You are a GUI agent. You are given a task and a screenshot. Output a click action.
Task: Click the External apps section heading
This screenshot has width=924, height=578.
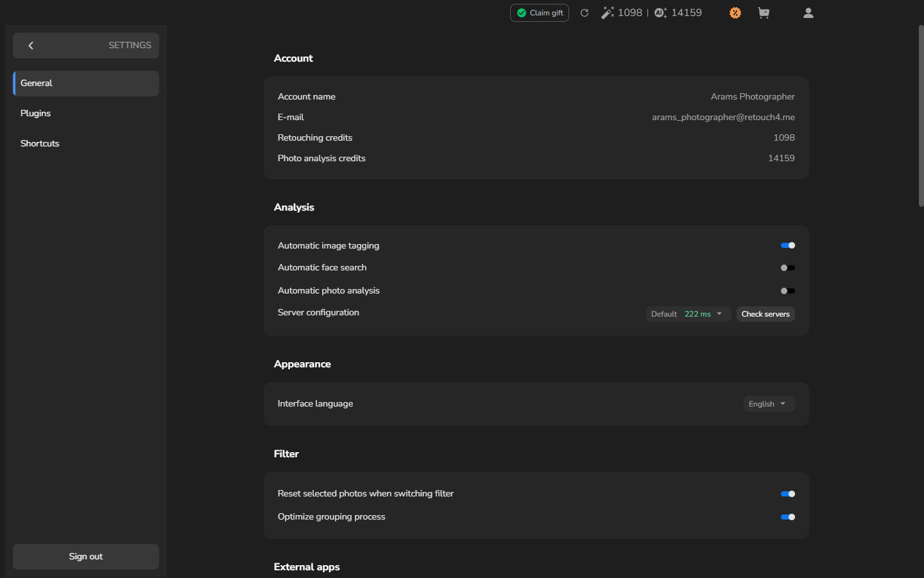tap(307, 567)
